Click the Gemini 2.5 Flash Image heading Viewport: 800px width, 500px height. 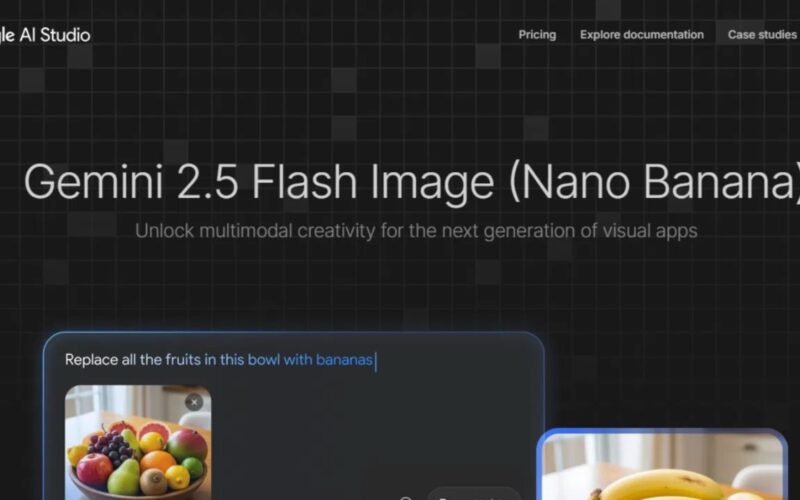413,182
